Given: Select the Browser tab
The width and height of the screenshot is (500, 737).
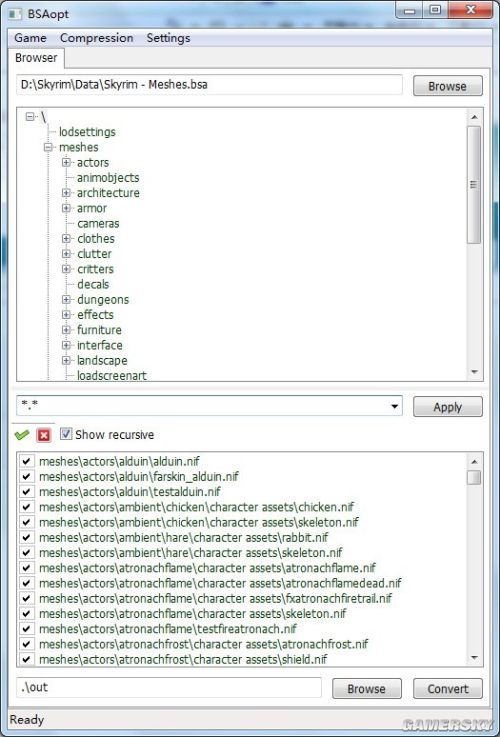Looking at the screenshot, I should pyautogui.click(x=36, y=58).
